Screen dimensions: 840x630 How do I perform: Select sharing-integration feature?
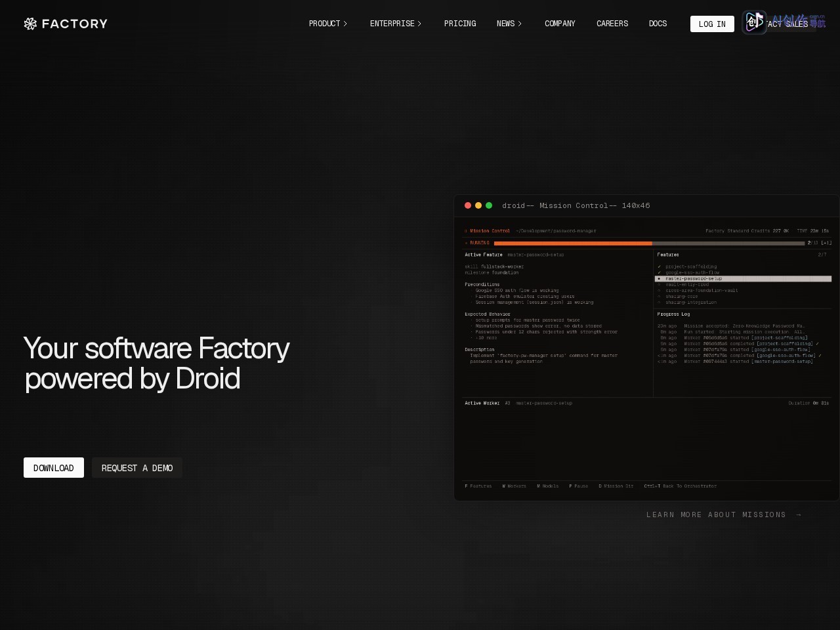coord(691,303)
